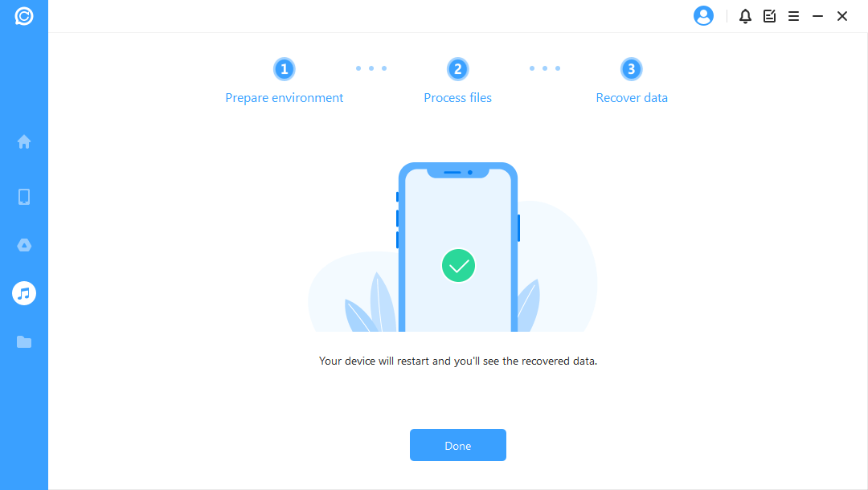Image resolution: width=868 pixels, height=490 pixels.
Task: Click step 1 numbered circle
Action: (284, 69)
